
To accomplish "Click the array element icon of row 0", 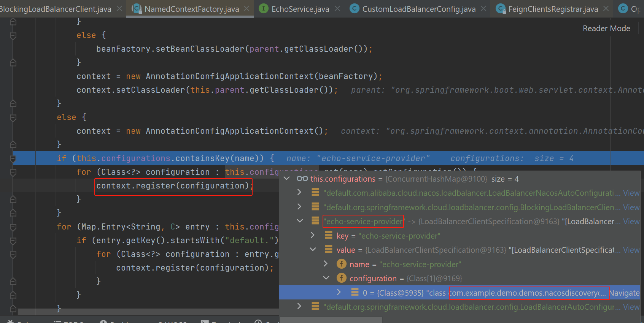I will click(x=355, y=292).
